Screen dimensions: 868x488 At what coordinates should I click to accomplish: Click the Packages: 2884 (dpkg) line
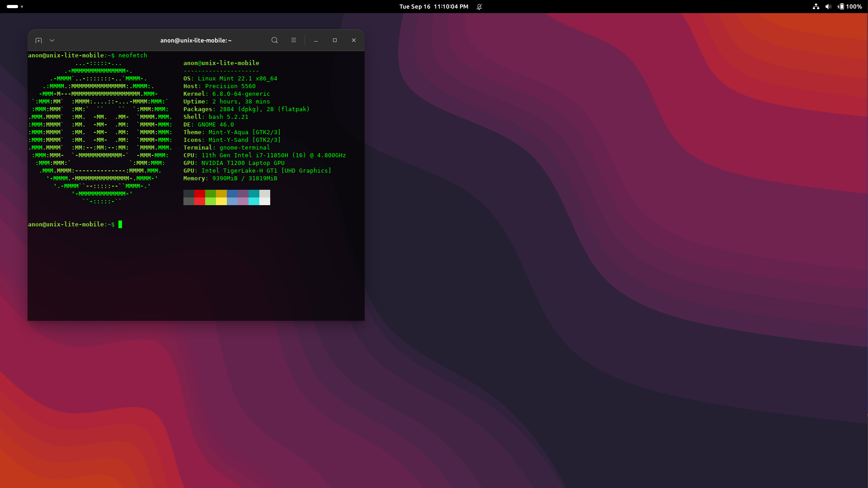pyautogui.click(x=247, y=109)
